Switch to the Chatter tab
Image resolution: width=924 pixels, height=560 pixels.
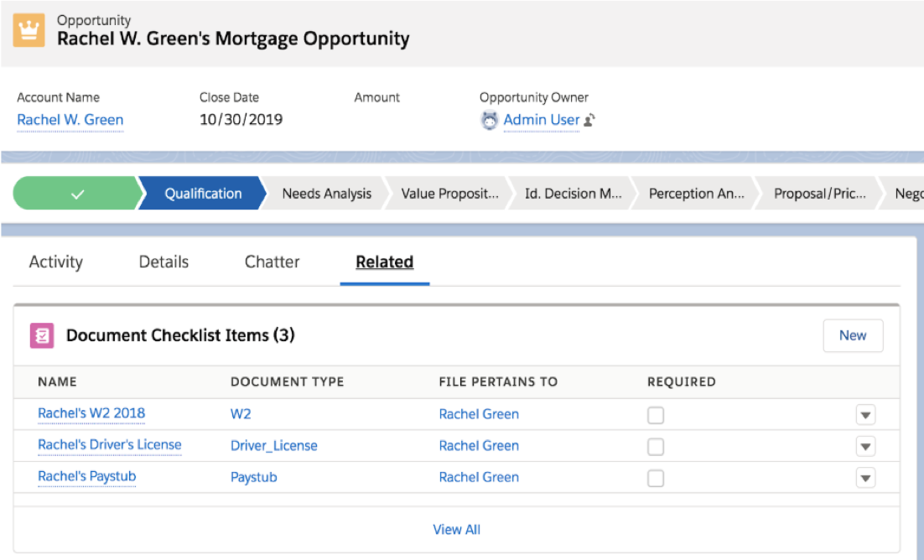(272, 262)
